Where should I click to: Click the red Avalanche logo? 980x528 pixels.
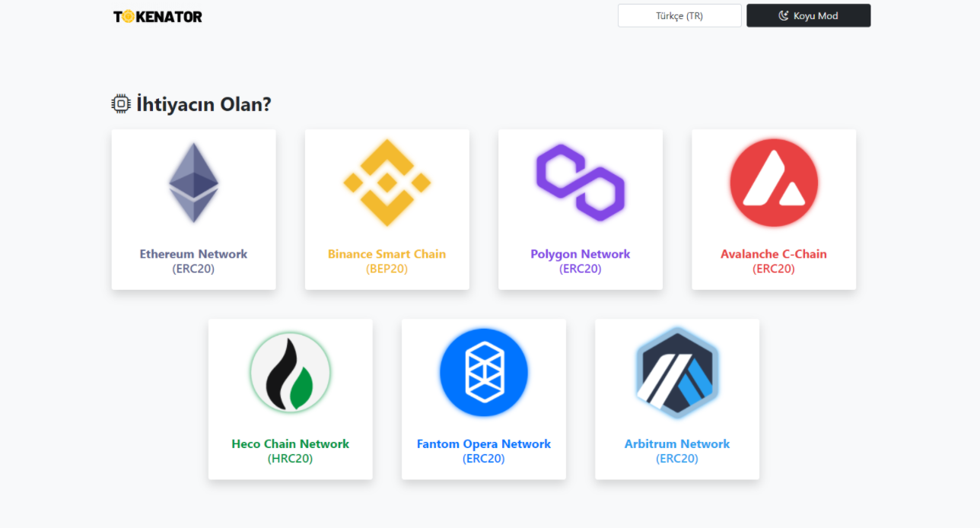tap(774, 183)
